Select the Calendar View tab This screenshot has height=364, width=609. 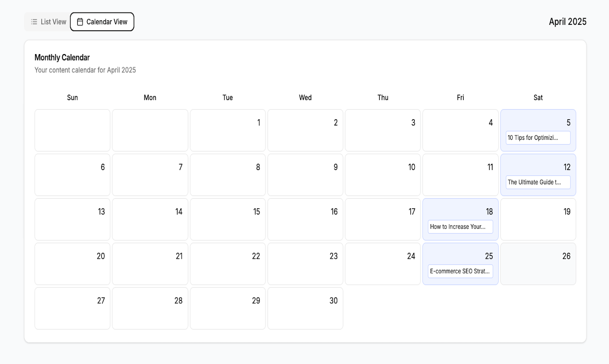[102, 22]
